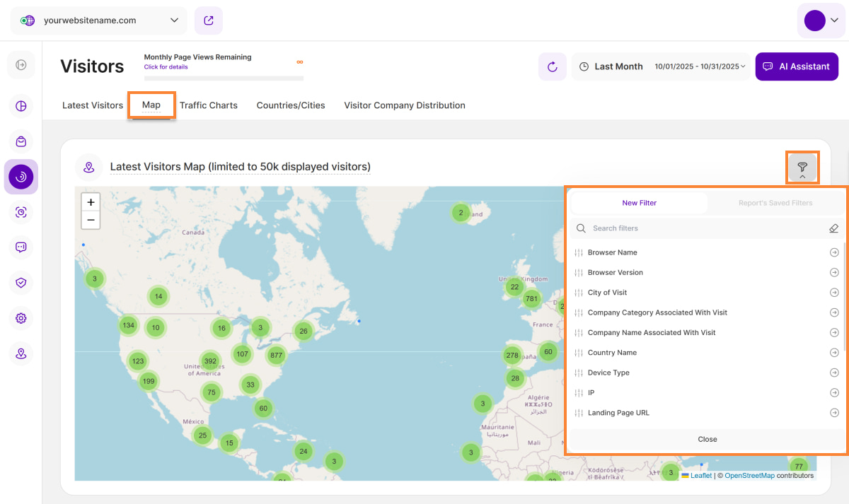This screenshot has height=504, width=849.
Task: Zoom out on the map
Action: click(x=91, y=220)
